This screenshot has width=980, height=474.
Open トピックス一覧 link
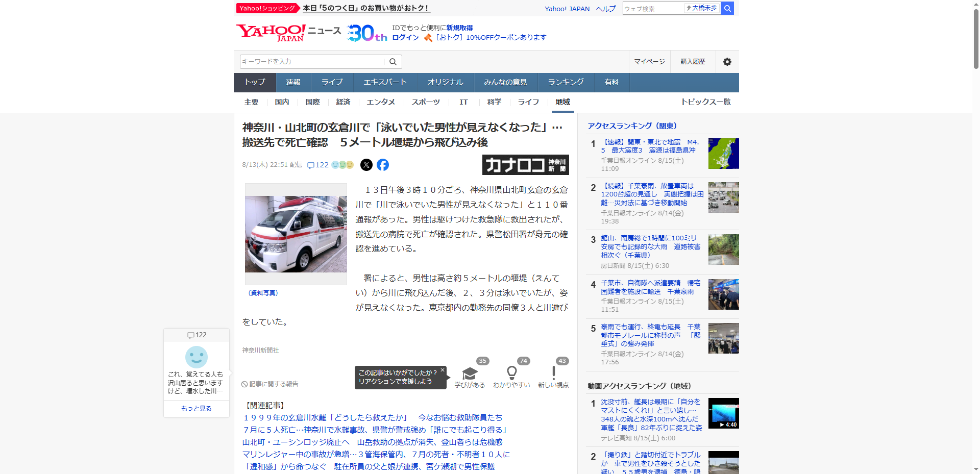706,102
